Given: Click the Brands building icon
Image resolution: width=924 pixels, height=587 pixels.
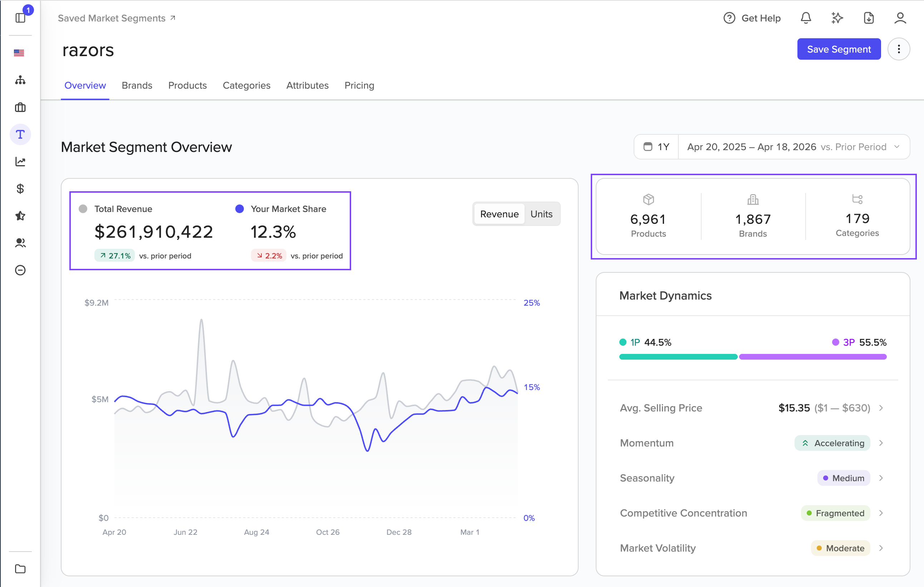Looking at the screenshot, I should click(x=753, y=199).
